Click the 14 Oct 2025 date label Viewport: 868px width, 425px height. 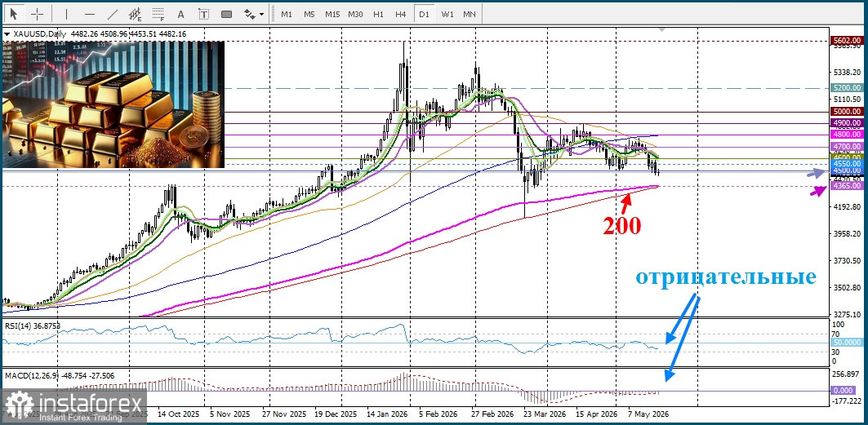point(177,414)
